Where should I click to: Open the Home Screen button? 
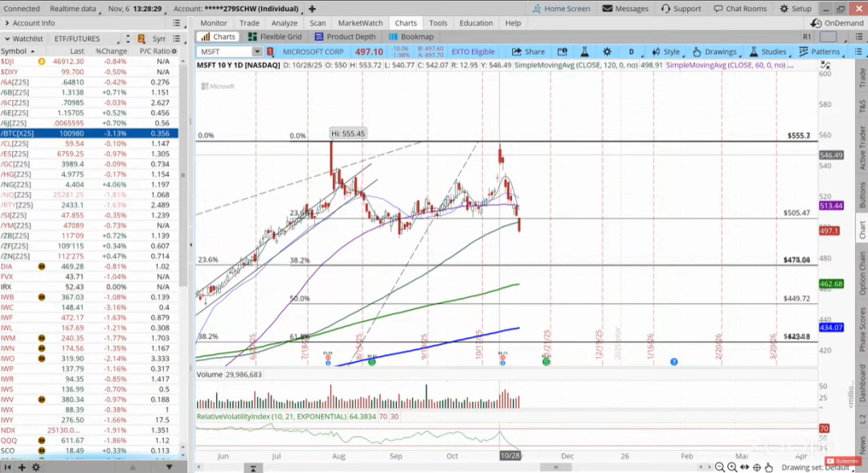coord(561,8)
